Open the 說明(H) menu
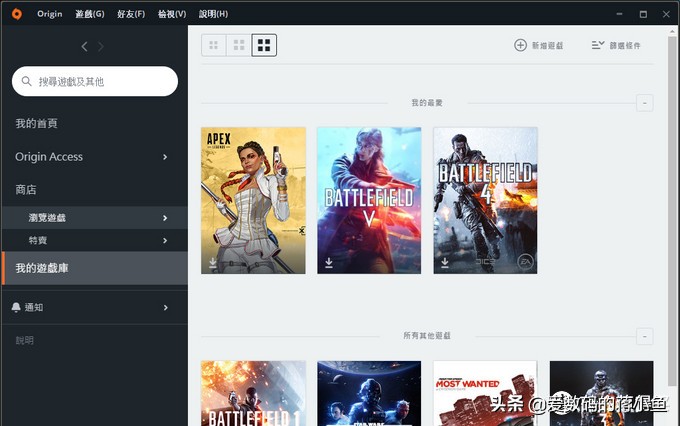The image size is (680, 426). coord(213,14)
